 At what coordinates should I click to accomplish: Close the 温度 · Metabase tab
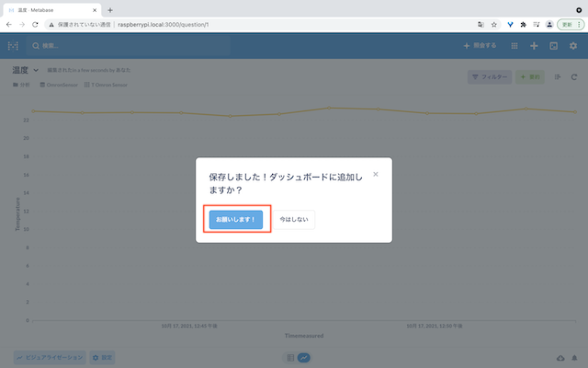pyautogui.click(x=95, y=10)
